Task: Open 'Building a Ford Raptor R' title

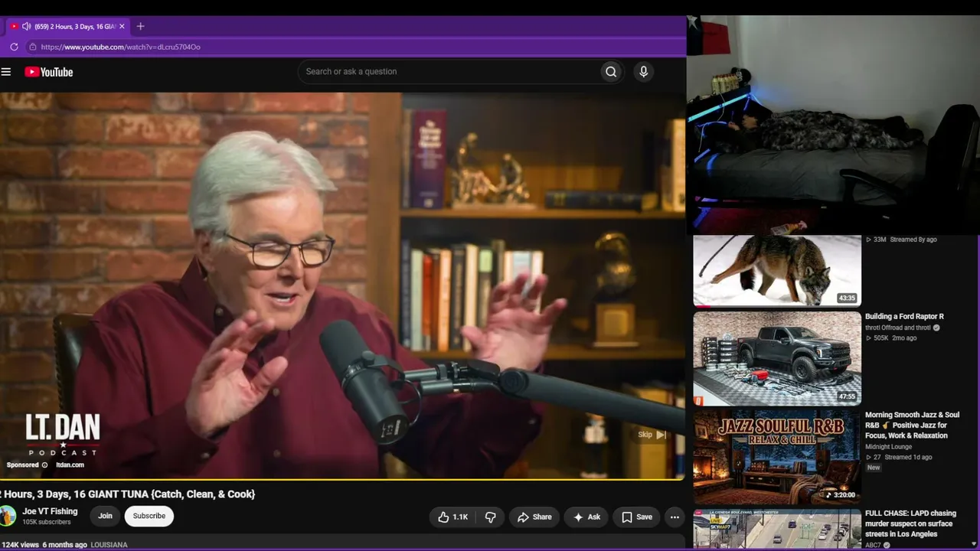Action: (x=904, y=317)
